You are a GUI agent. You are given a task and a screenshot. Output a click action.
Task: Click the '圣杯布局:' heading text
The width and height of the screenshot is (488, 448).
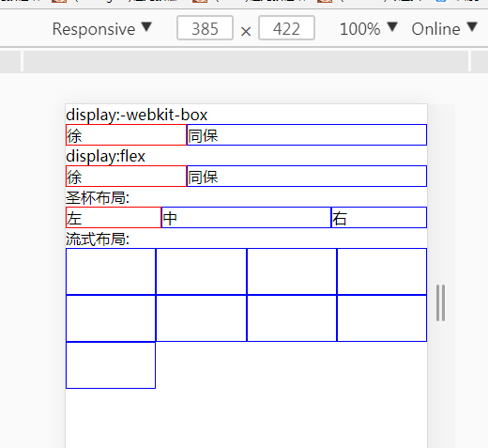coord(98,197)
